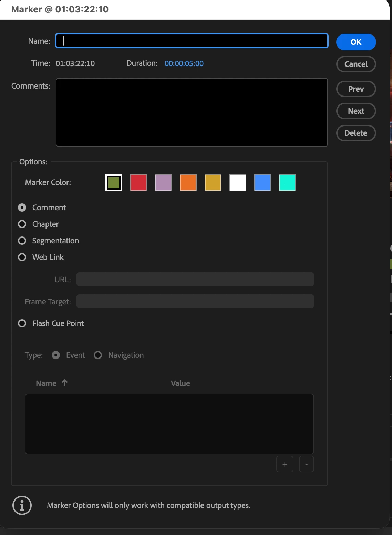This screenshot has height=535, width=392.
Task: Select the Flash Cue Point option
Action: point(22,323)
